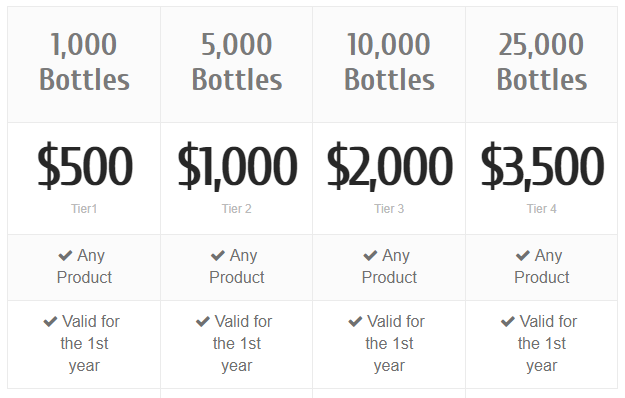Click the Tier 4 label
Image resolution: width=625 pixels, height=398 pixels.
[542, 208]
